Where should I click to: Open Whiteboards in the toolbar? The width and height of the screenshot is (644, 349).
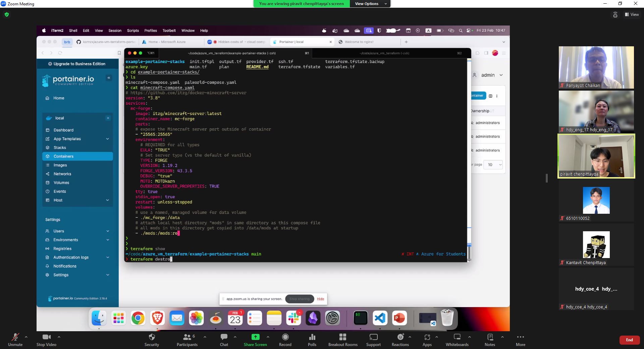click(457, 337)
